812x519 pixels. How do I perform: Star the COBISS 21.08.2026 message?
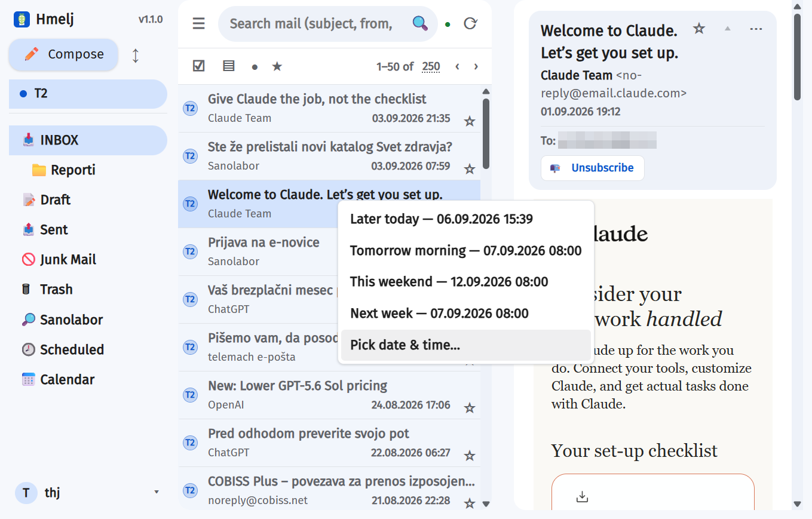tap(470, 503)
